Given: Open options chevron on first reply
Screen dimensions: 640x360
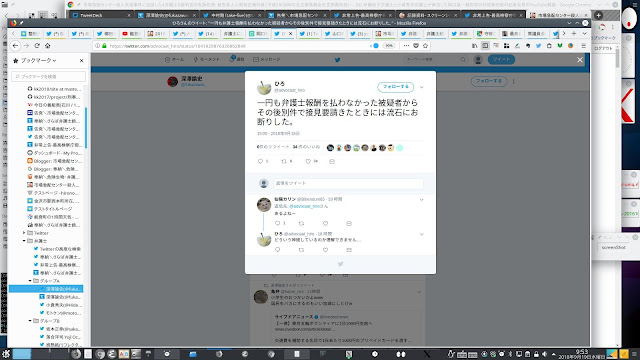Looking at the screenshot, I should (x=422, y=200).
